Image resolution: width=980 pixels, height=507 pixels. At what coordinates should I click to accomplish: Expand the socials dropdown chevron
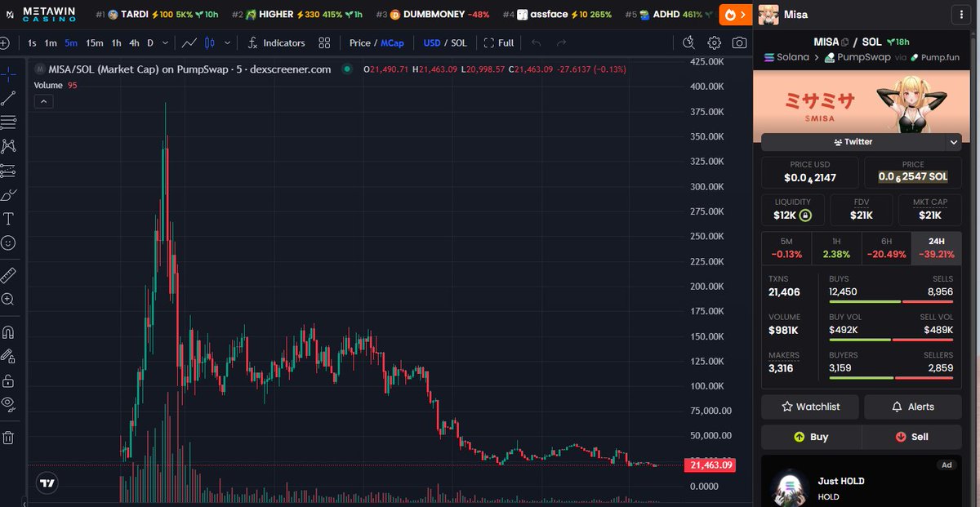953,142
